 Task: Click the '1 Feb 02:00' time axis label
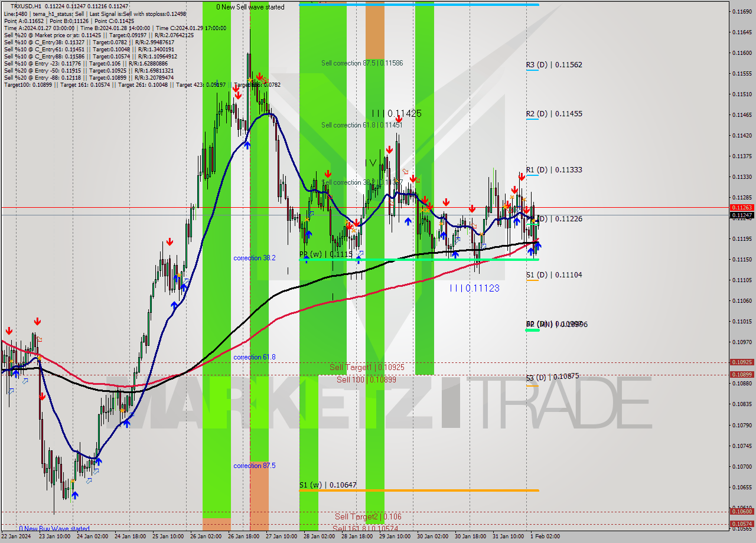coord(546,537)
